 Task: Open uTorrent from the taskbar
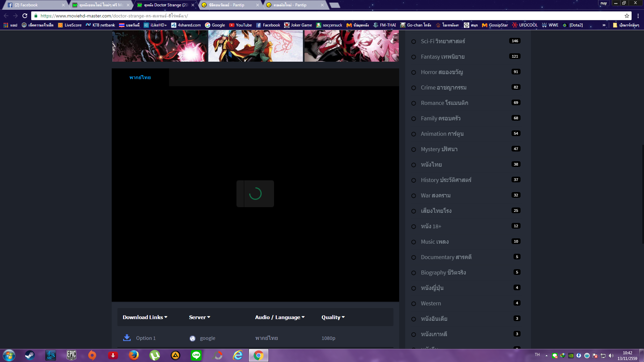[x=155, y=355]
